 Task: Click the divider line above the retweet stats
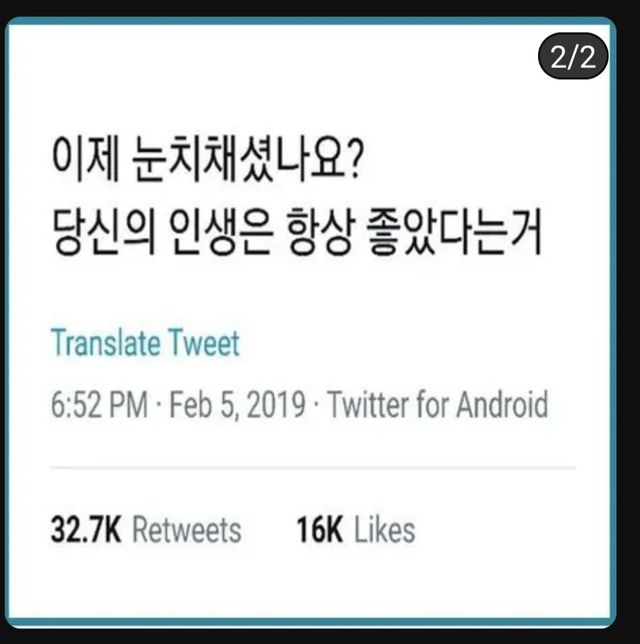coord(312,467)
